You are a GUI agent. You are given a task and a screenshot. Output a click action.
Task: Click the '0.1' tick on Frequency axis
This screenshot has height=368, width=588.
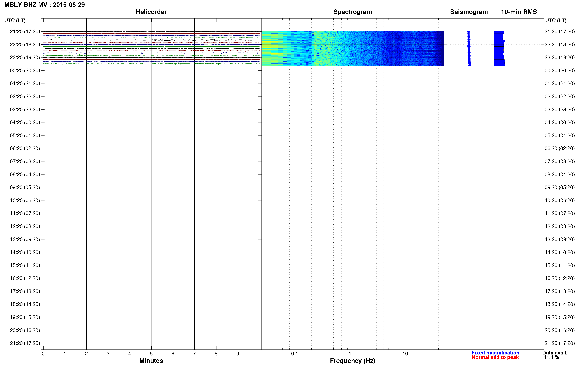click(x=295, y=354)
